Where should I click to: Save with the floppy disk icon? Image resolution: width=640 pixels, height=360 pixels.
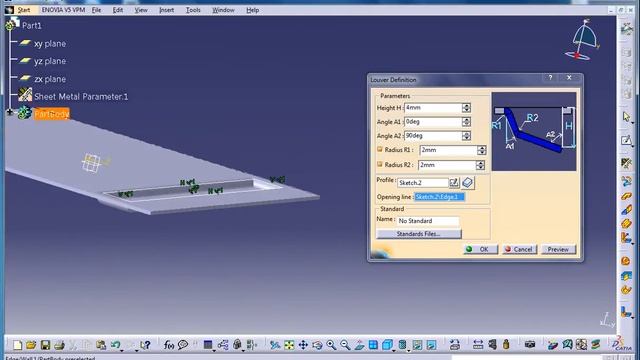click(45, 345)
